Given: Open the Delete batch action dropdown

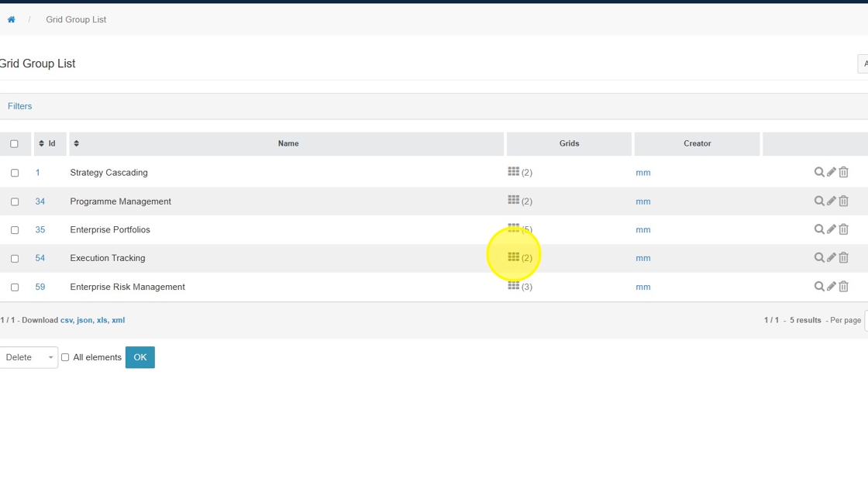Looking at the screenshot, I should coord(29,357).
